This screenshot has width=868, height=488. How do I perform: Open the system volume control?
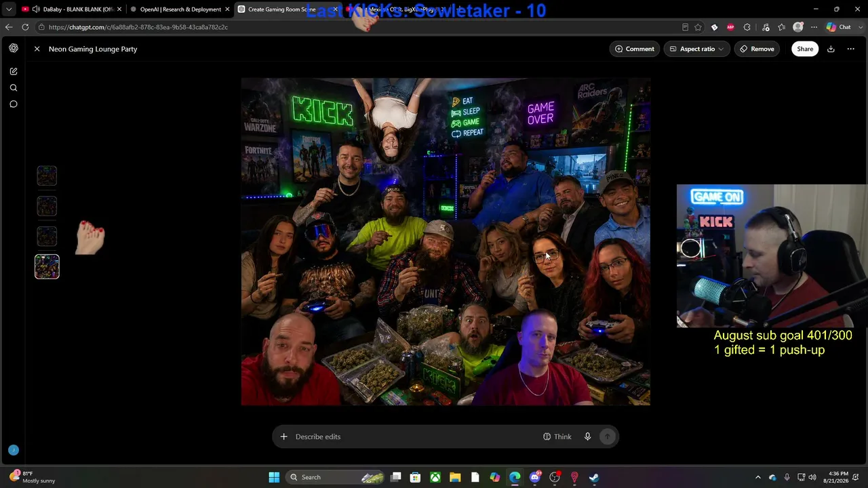point(812,477)
